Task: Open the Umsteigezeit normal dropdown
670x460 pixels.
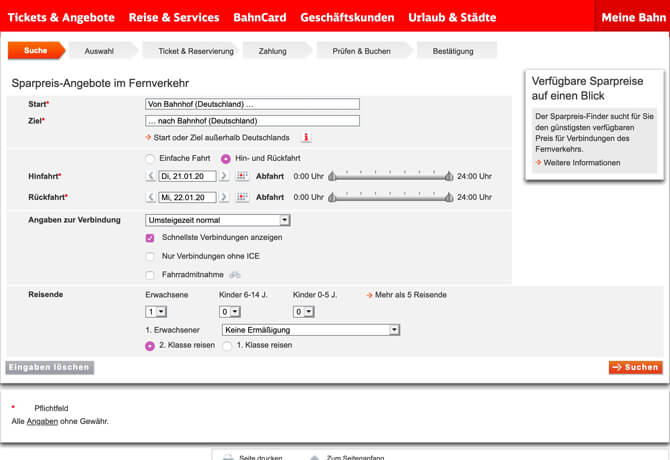Action: point(218,220)
